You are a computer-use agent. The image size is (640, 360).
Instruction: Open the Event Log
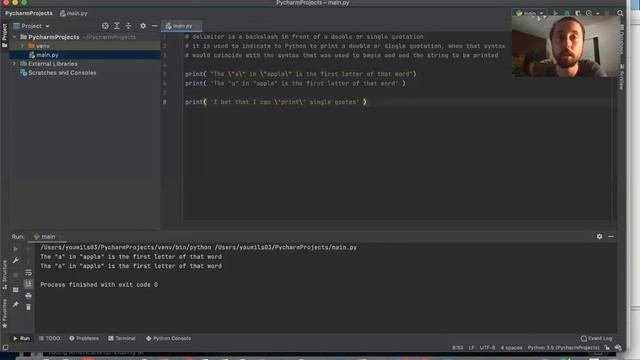596,338
